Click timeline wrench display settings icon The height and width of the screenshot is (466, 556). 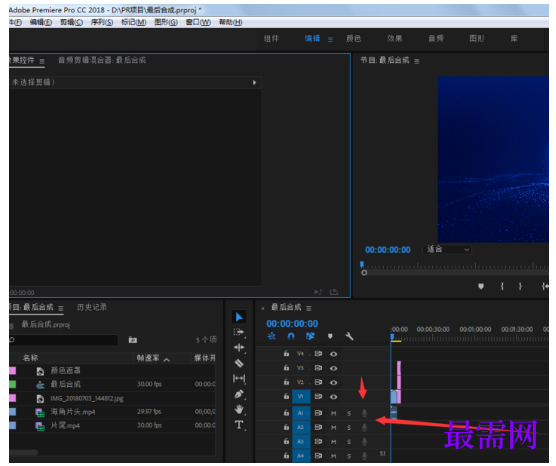point(349,336)
